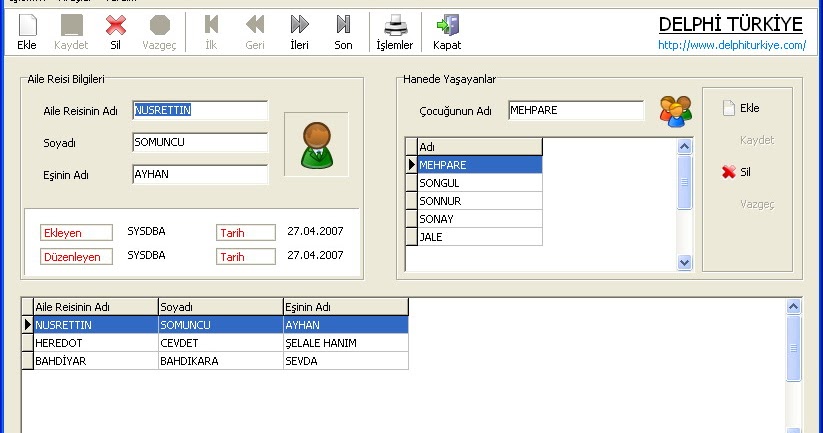Click the red Düzenleyen label
This screenshot has width=823, height=433.
click(x=76, y=257)
